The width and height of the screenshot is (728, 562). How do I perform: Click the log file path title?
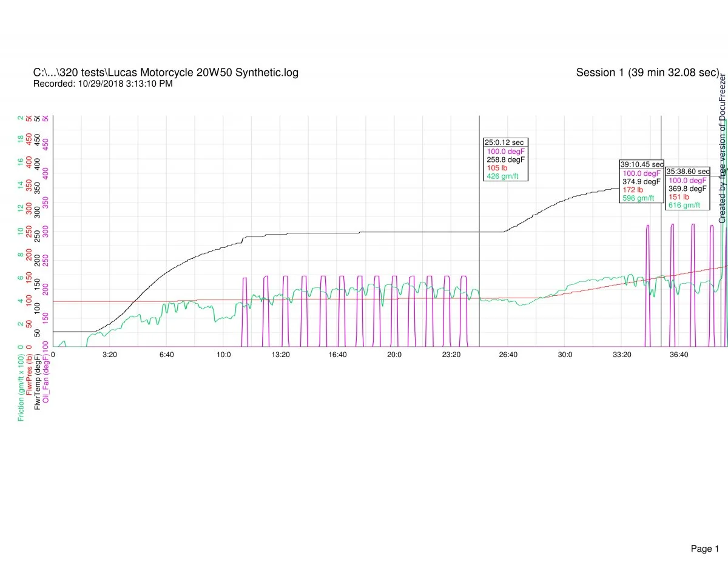(166, 73)
